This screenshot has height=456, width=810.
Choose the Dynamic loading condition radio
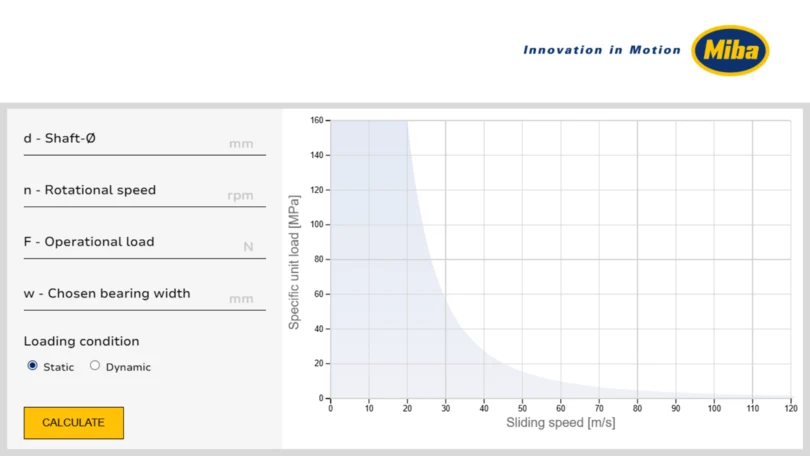(95, 366)
